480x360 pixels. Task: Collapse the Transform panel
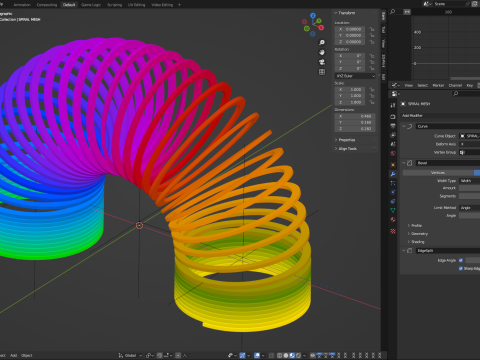pos(336,13)
